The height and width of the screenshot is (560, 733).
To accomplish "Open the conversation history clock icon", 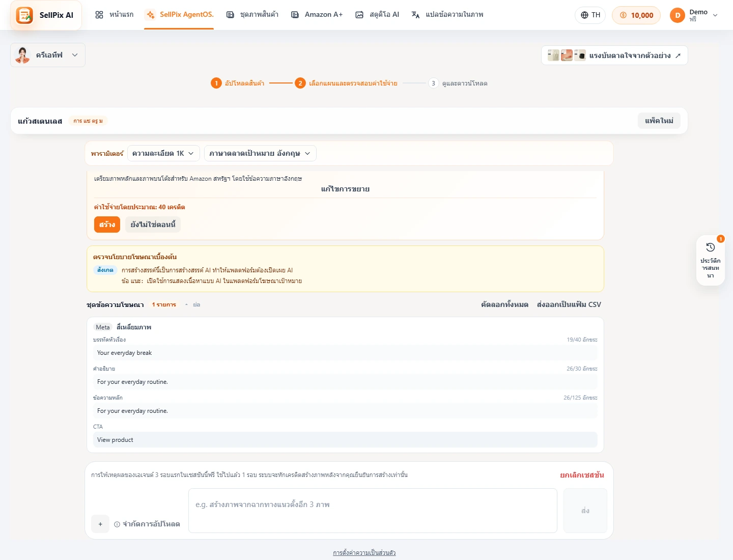I will pos(711,247).
